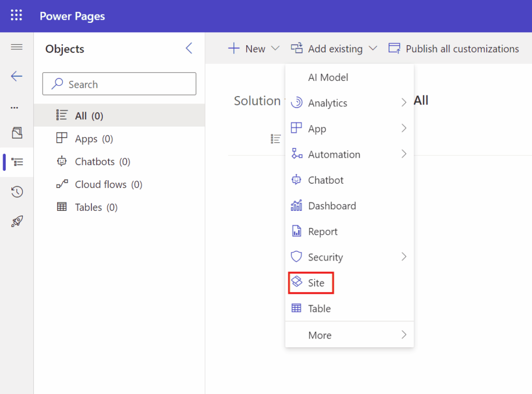Open the app launcher waffle icon

16,16
